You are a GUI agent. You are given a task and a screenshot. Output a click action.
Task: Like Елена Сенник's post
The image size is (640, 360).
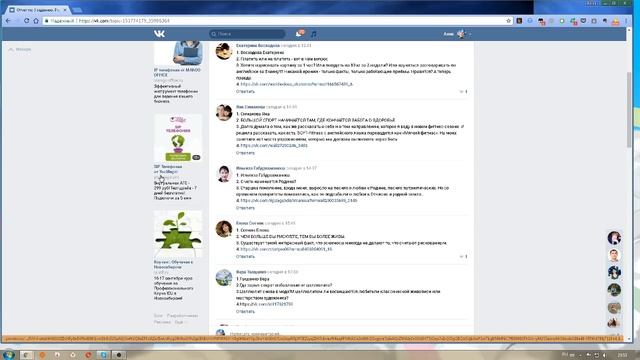(x=463, y=256)
